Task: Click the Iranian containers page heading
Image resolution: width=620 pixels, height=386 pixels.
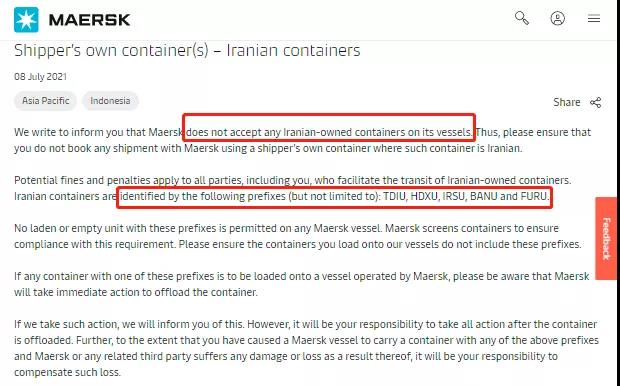Action: click(x=187, y=51)
